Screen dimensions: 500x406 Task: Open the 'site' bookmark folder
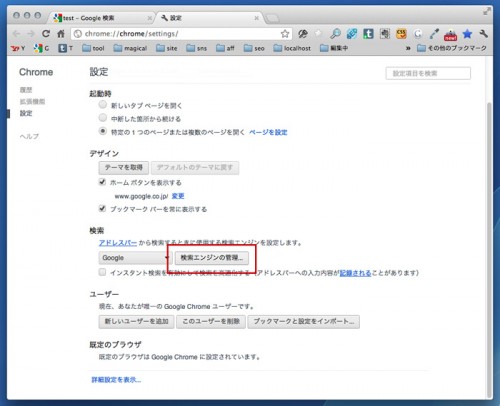167,48
